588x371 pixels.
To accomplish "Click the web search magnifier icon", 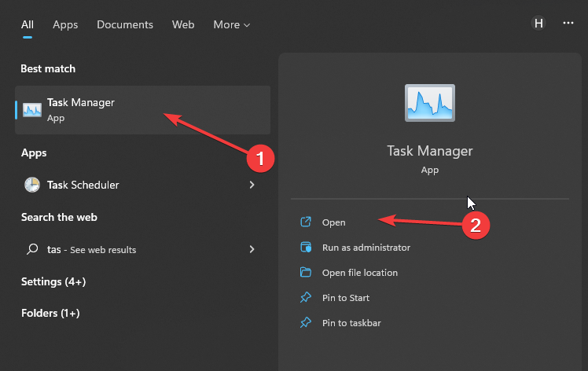I will point(32,249).
